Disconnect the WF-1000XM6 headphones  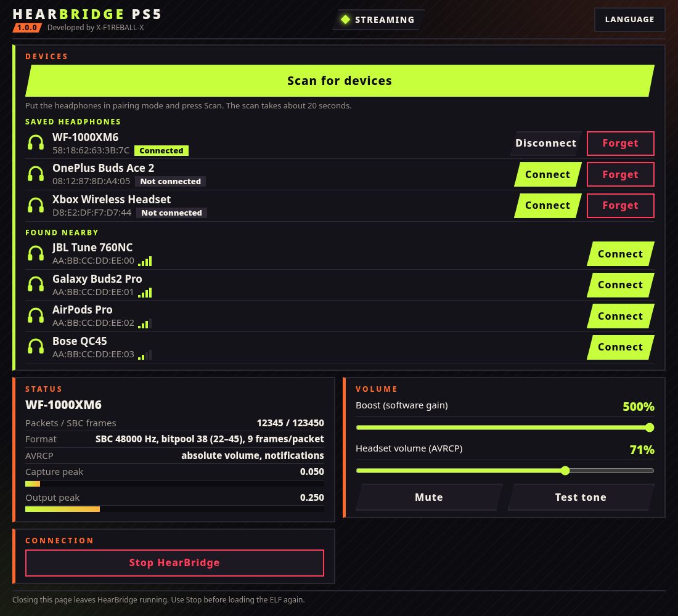pos(545,143)
